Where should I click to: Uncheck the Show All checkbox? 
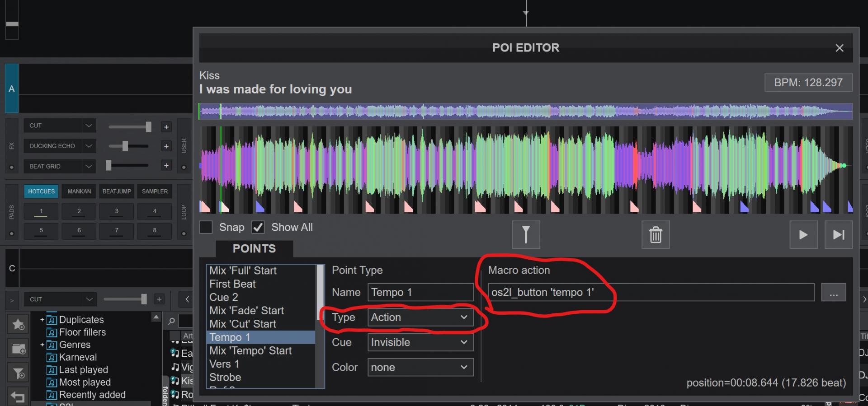tap(258, 227)
